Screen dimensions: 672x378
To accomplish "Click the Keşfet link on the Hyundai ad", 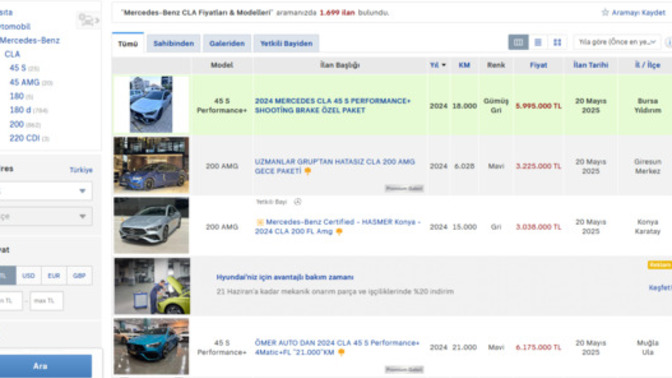I will tap(660, 288).
